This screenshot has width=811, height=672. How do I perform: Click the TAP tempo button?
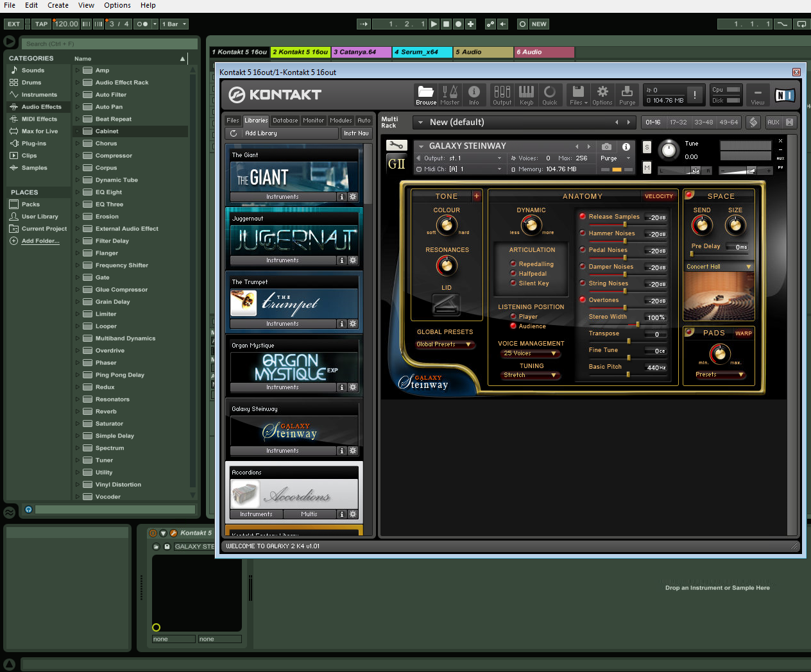tap(42, 24)
